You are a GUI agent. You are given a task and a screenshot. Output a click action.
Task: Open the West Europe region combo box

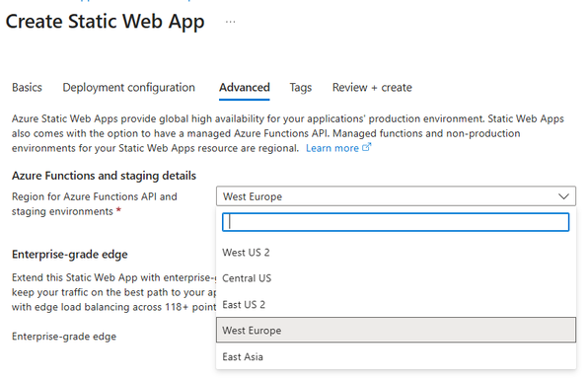coord(396,196)
